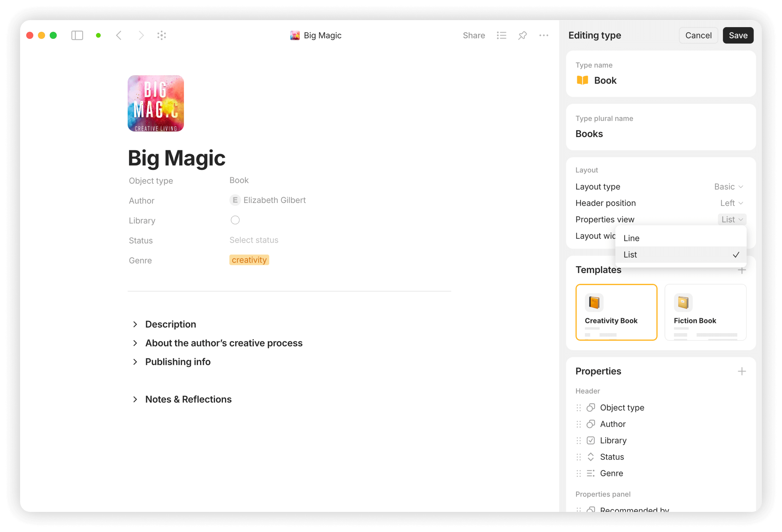Grab the Genre drag handle

pos(578,473)
